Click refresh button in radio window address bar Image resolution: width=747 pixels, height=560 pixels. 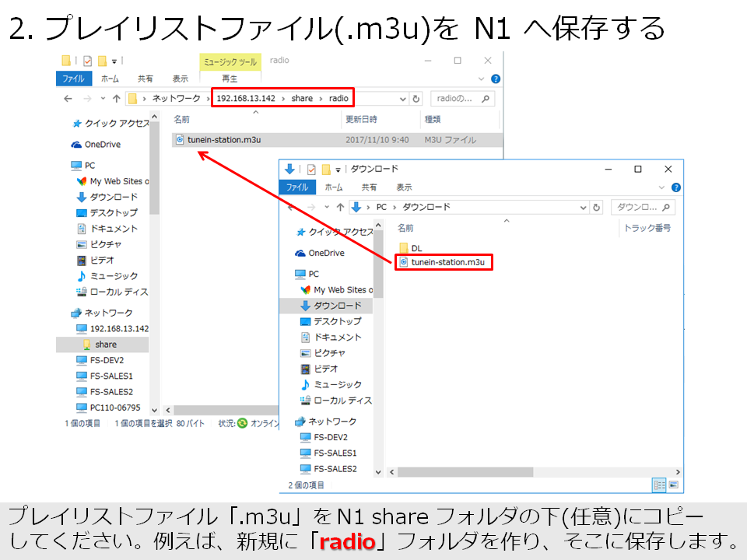pos(416,99)
